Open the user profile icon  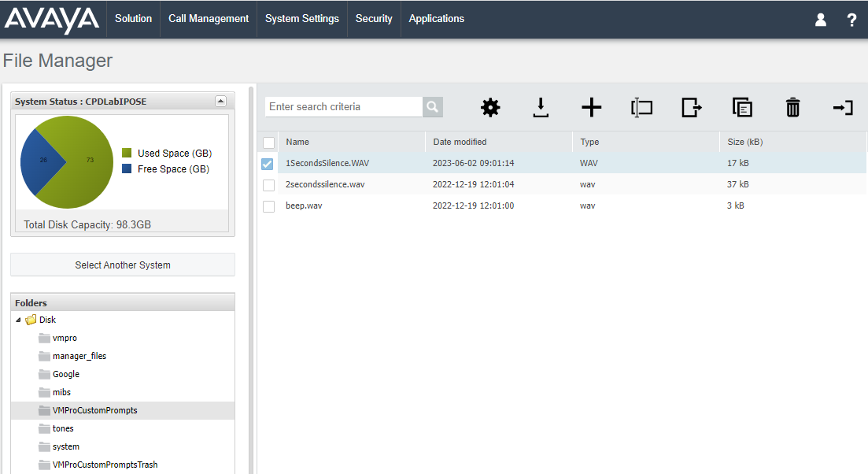coord(821,20)
